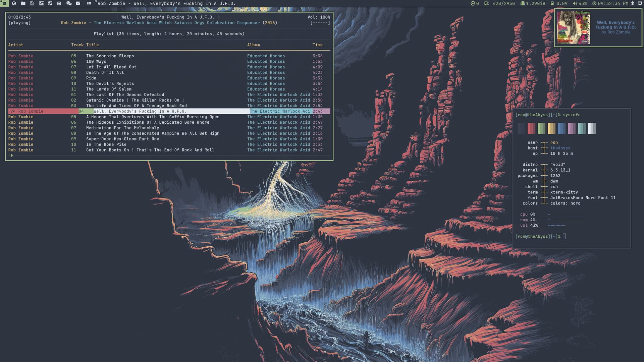Screen dimensions: 644x362
Task: Click the sysinfo terminal prompt cursor
Action: coord(564,237)
